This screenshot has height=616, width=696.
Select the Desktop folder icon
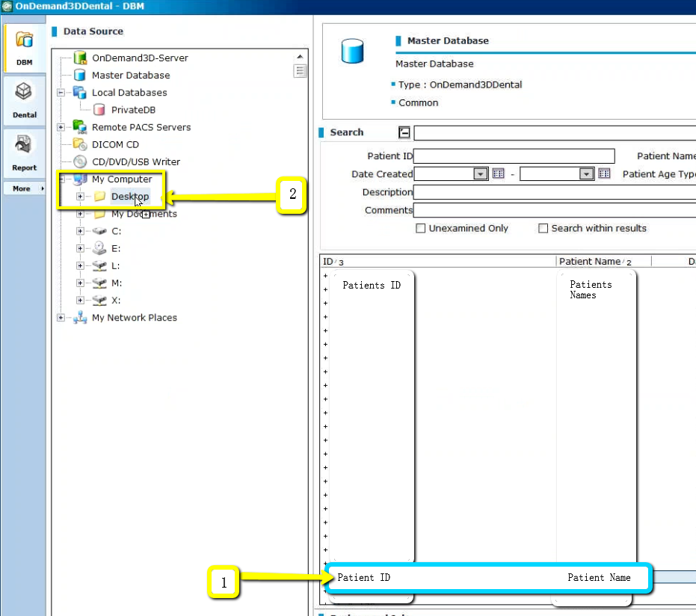tap(99, 196)
